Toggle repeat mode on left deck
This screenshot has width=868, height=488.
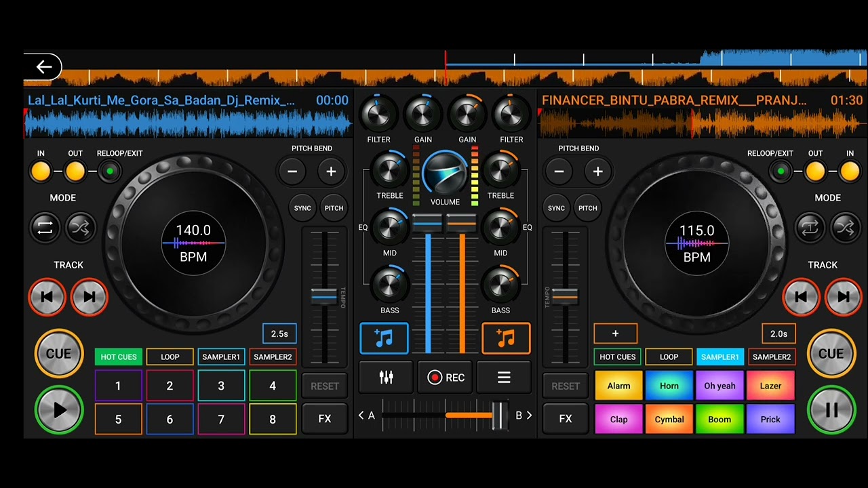pos(45,228)
